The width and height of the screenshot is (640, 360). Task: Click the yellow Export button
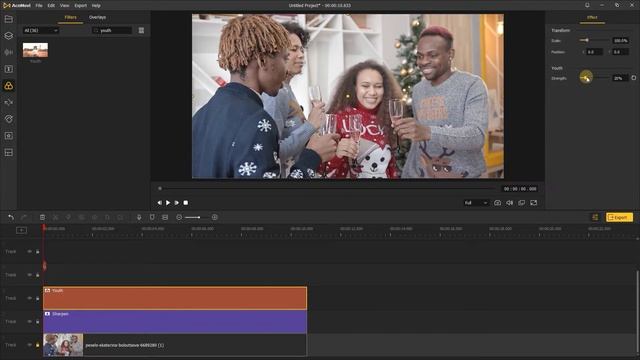[619, 217]
